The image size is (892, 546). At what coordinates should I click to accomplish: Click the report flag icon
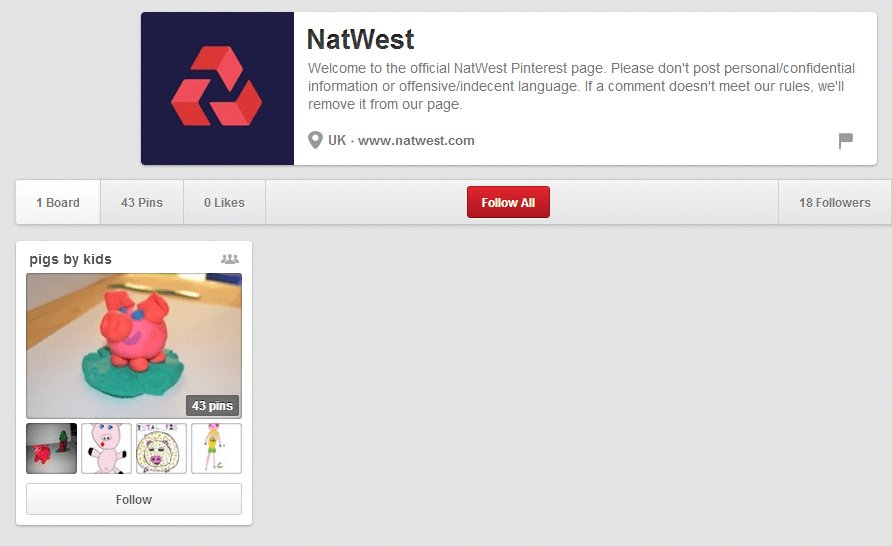[845, 140]
